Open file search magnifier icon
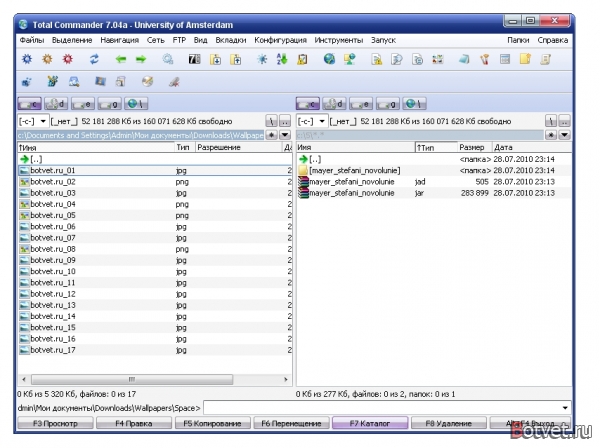 [168, 59]
